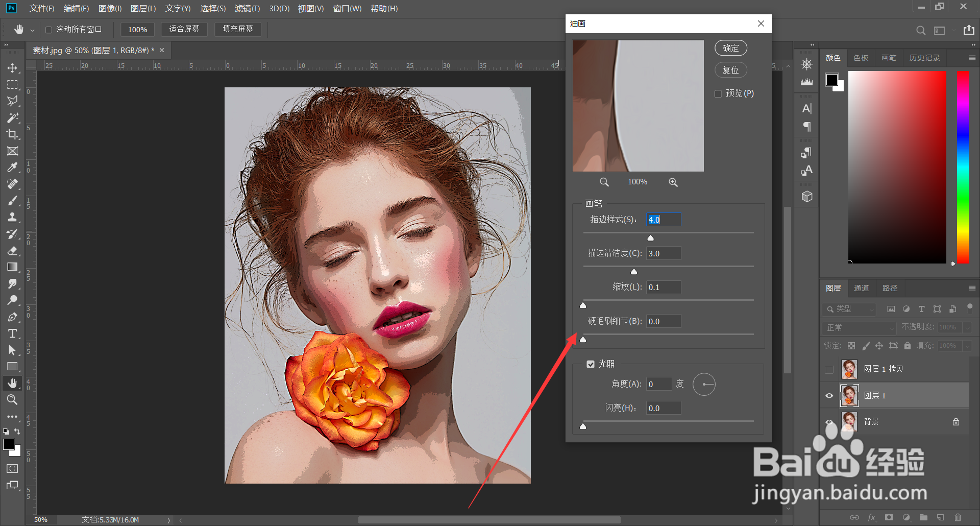
Task: Zoom in the Oil Paint preview
Action: 673,182
